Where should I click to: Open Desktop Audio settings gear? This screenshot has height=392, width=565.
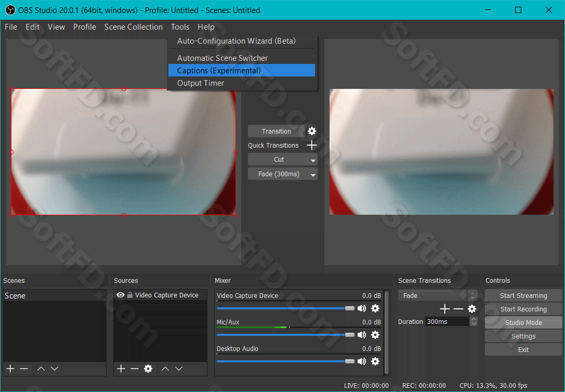pos(375,361)
